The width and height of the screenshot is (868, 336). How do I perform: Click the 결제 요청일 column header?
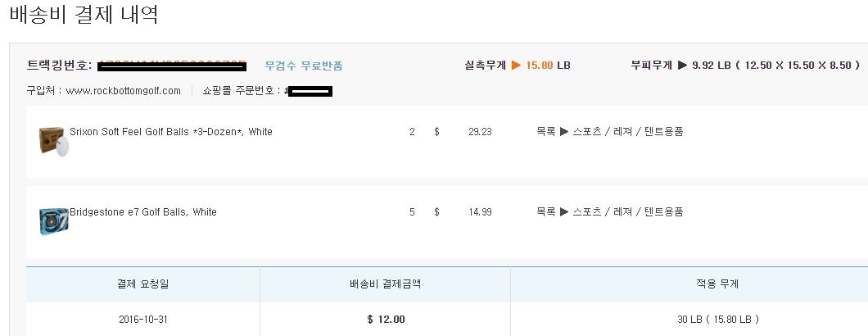pyautogui.click(x=142, y=284)
